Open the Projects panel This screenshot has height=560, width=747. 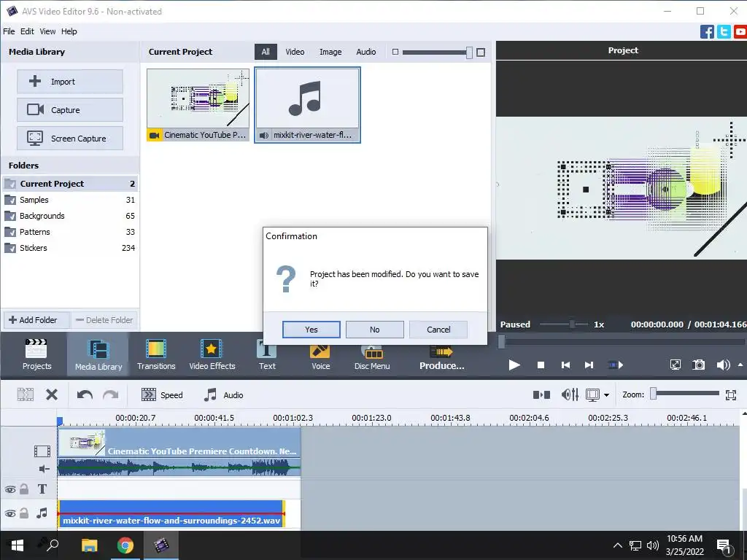36,355
